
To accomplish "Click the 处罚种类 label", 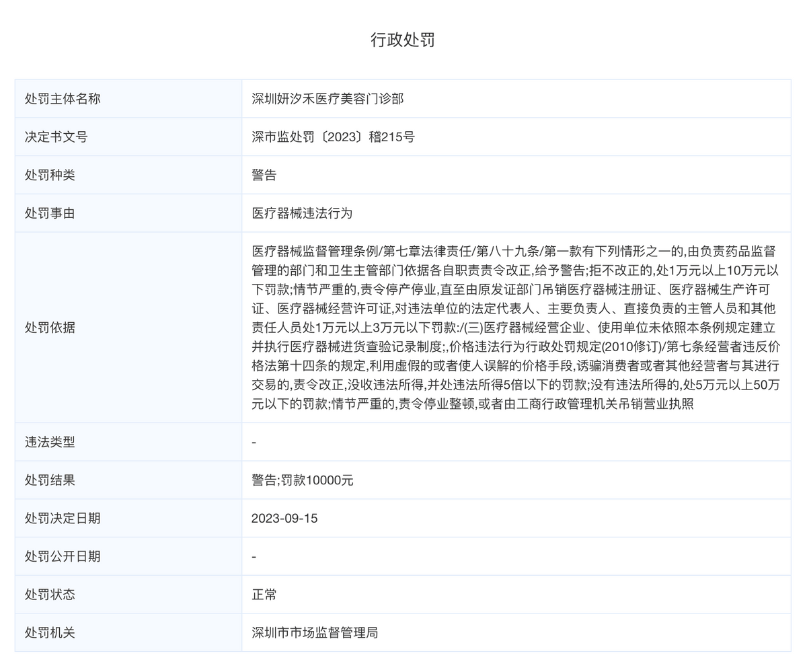I will (x=50, y=176).
